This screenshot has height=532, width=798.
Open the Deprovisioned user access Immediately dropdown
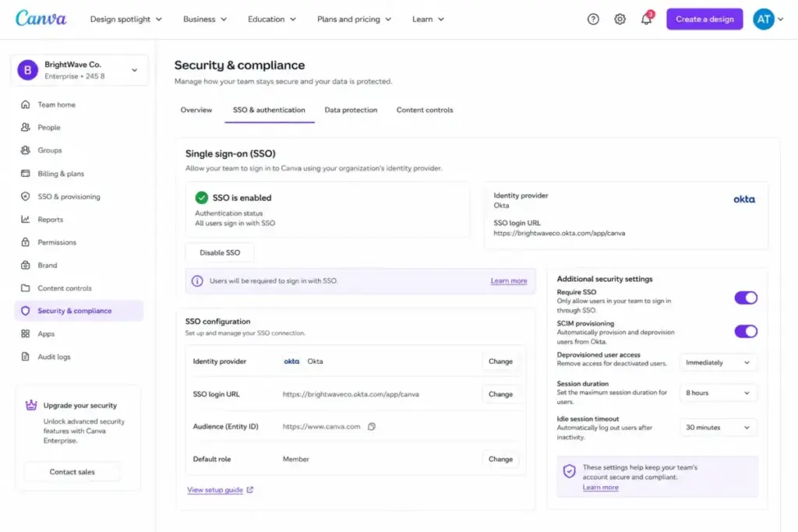[x=718, y=363]
